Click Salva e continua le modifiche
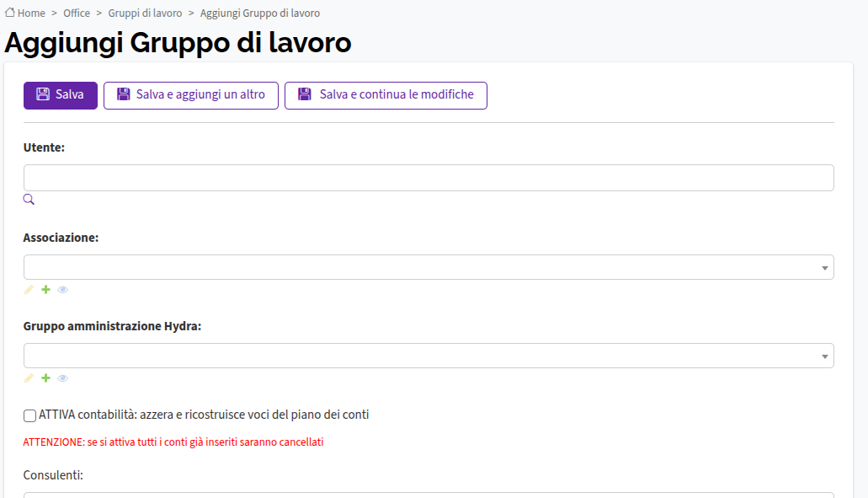This screenshot has width=868, height=498. click(386, 95)
